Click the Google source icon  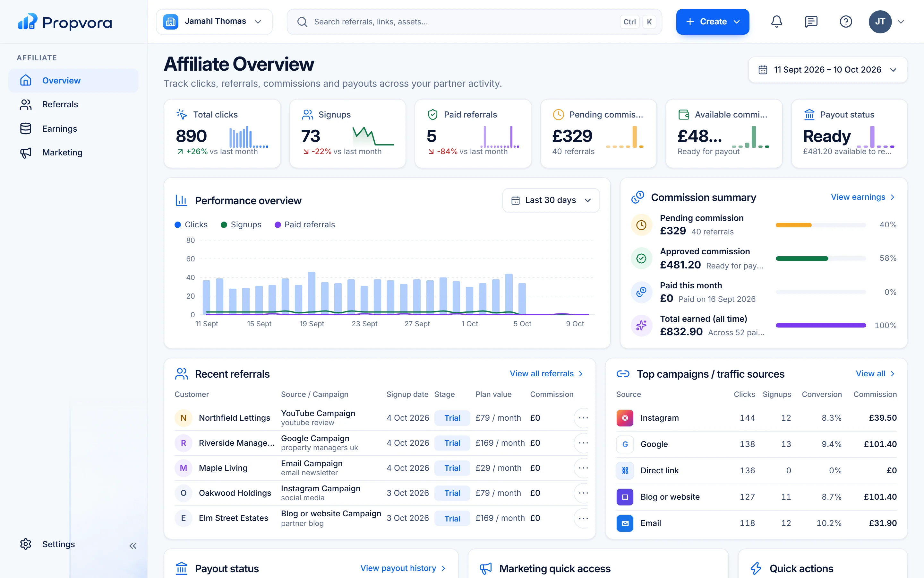pos(625,444)
